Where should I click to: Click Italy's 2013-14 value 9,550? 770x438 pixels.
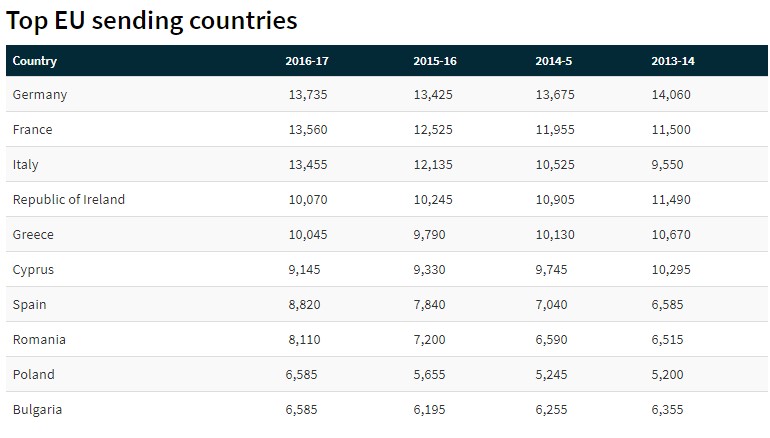click(x=670, y=165)
